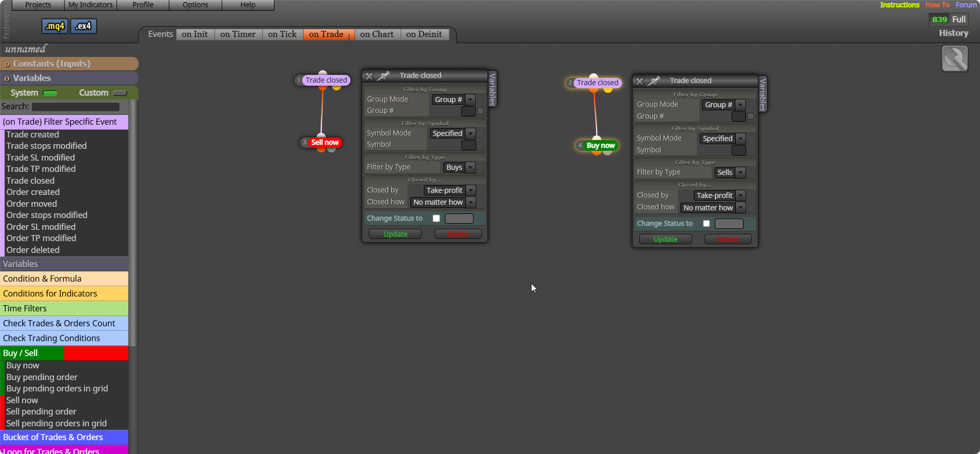Click the Group # input in left panel
The height and width of the screenshot is (454, 980).
[x=468, y=111]
